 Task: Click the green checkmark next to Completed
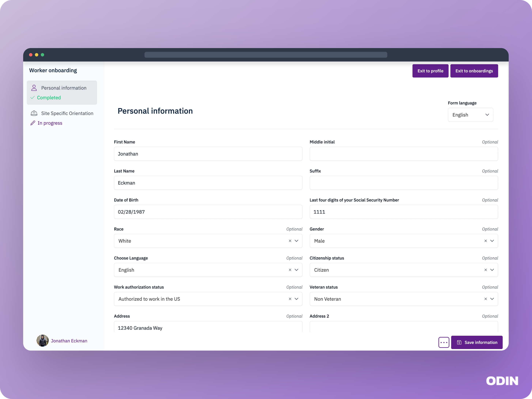point(33,98)
